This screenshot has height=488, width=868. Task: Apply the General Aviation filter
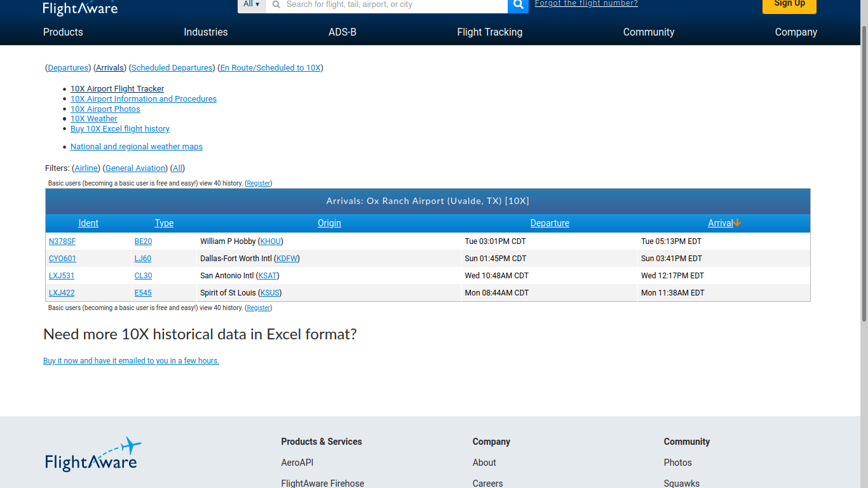135,168
